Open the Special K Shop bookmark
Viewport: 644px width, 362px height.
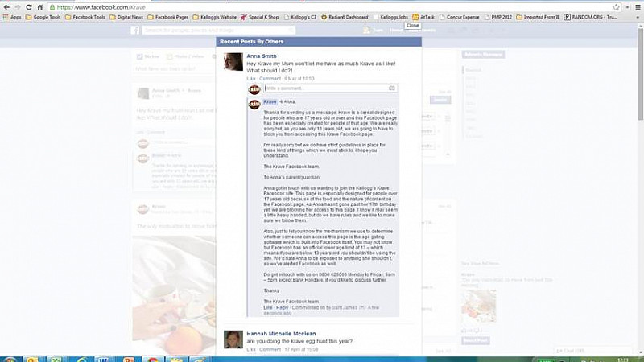click(x=260, y=17)
